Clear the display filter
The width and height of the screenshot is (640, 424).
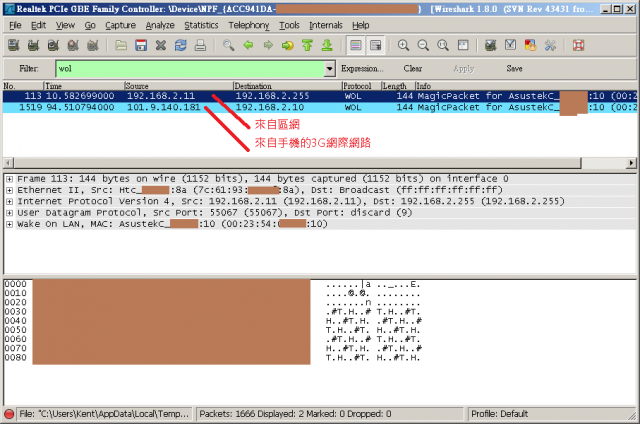[x=413, y=69]
